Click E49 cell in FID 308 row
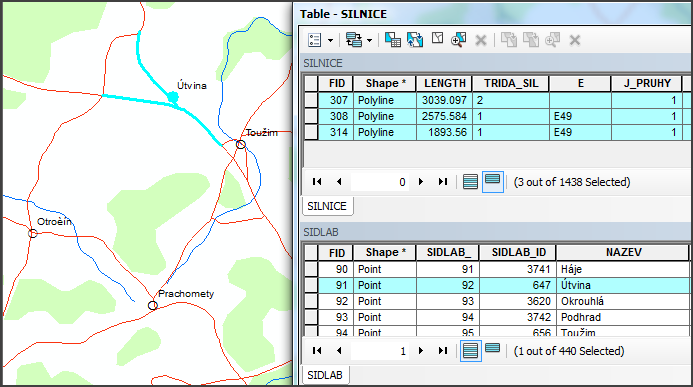693x387 pixels. click(580, 116)
